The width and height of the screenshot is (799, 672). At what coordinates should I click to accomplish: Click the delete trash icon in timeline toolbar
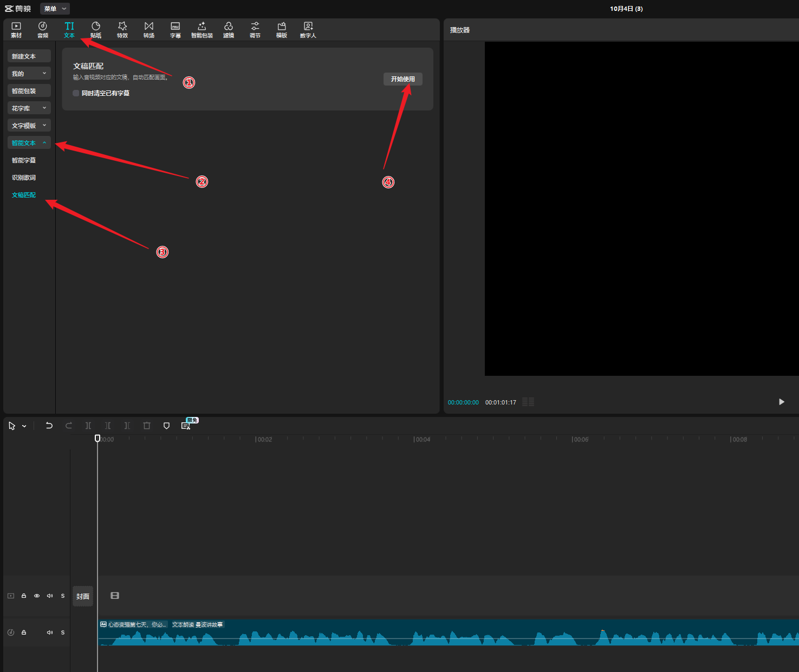click(147, 426)
